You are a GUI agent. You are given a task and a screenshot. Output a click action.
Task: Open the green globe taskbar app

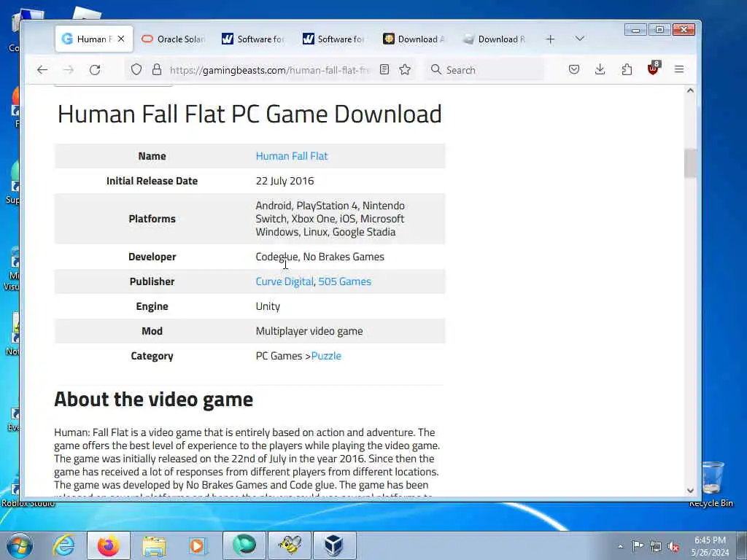(244, 545)
